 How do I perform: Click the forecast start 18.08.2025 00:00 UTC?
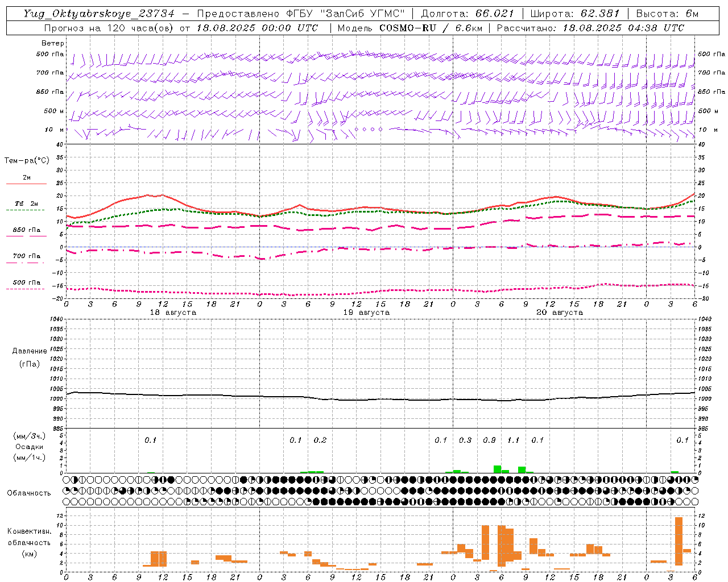[257, 28]
